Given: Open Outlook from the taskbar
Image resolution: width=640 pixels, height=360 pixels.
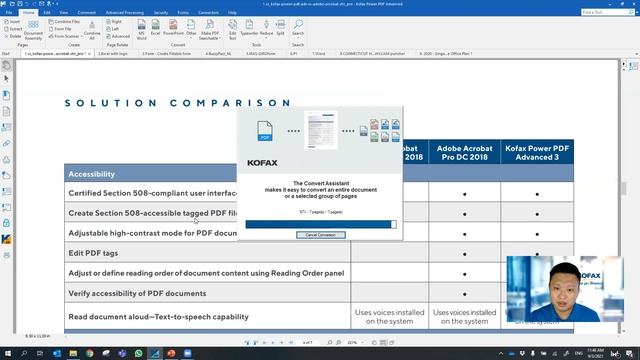Looking at the screenshot, I should (57, 353).
